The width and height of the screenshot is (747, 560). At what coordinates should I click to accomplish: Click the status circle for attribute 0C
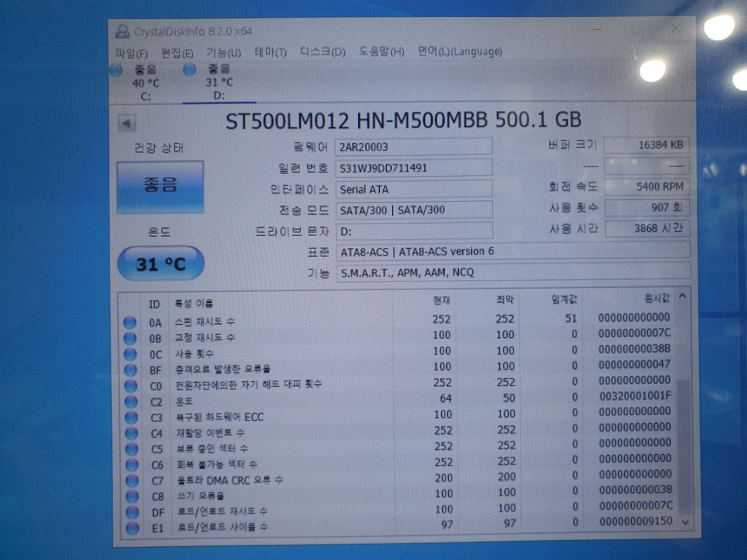pos(130,354)
